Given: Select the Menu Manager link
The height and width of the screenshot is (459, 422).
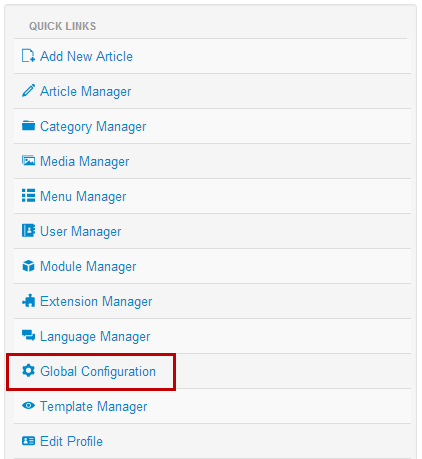Looking at the screenshot, I should click(83, 197).
